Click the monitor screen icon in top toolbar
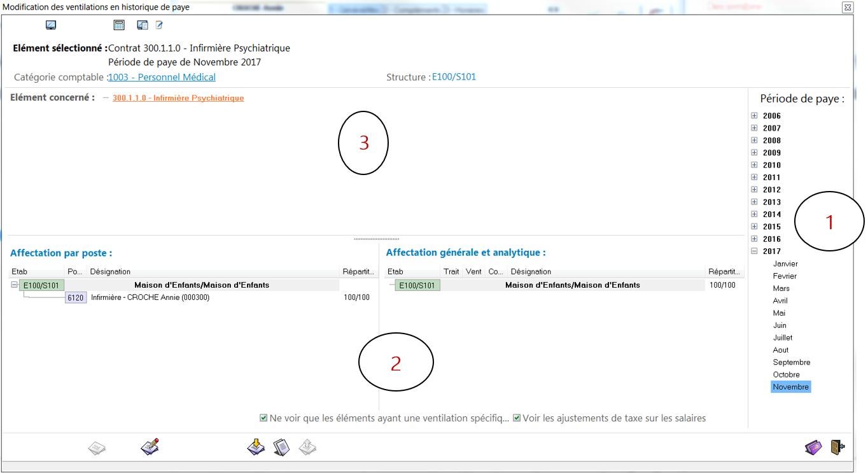868x473 pixels. click(51, 25)
